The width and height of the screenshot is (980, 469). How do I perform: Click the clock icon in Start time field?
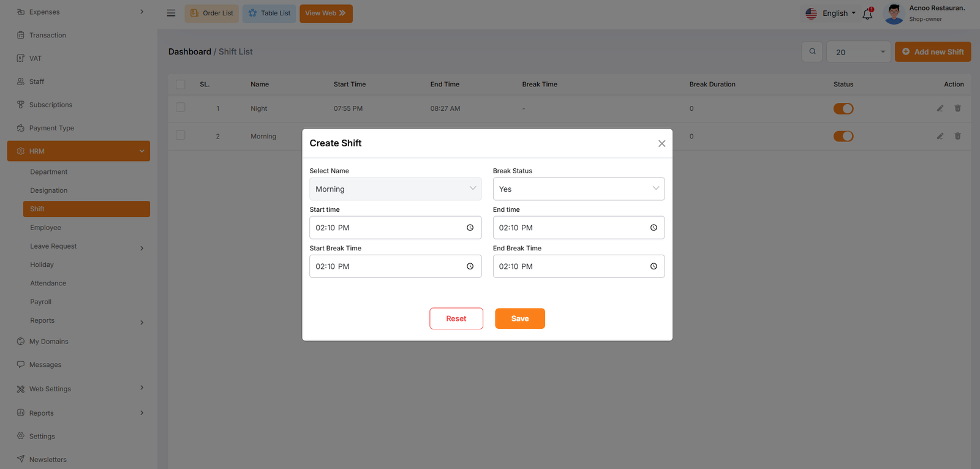tap(470, 228)
